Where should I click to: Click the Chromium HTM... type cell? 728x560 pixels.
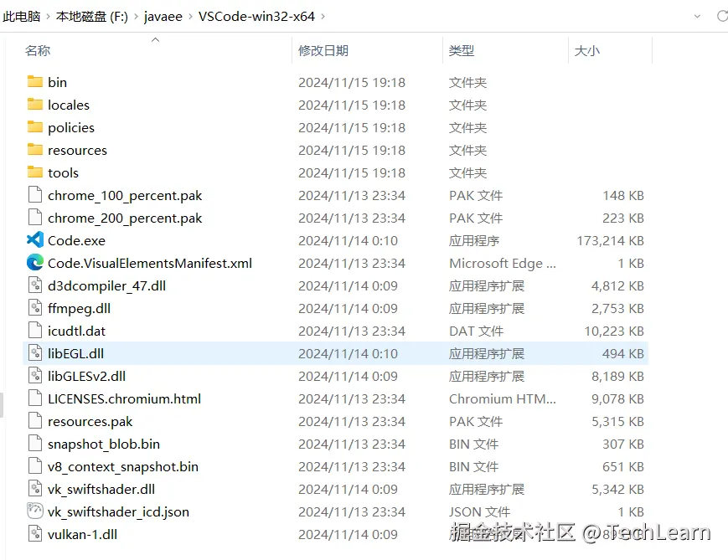click(x=503, y=399)
